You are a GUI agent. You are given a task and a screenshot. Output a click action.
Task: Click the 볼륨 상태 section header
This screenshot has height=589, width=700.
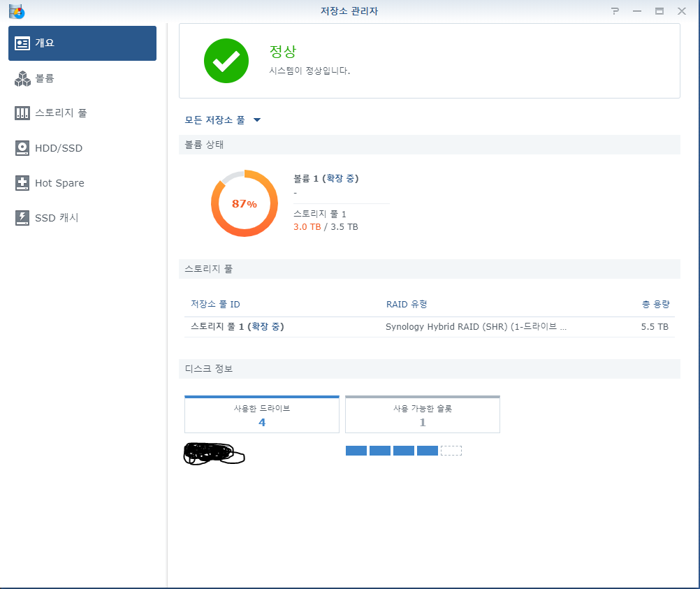coord(430,145)
